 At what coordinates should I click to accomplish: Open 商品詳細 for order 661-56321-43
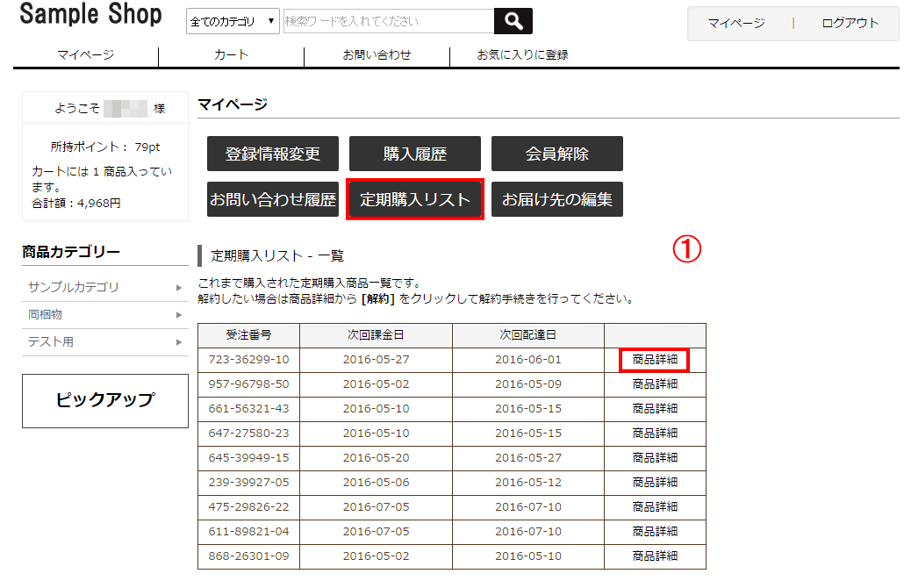tap(655, 408)
